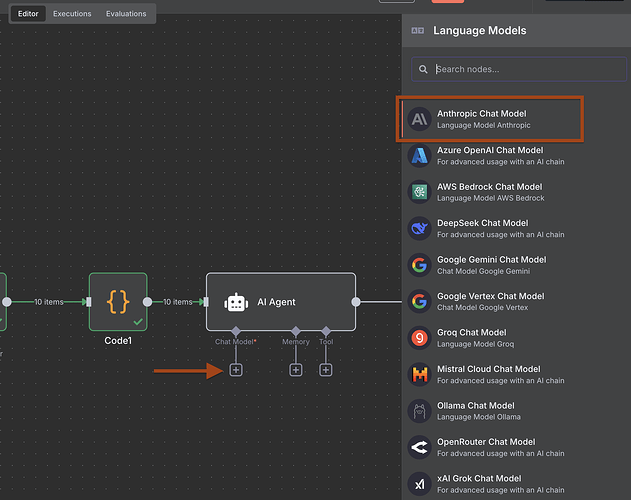Select Groq Chat Model title
The width and height of the screenshot is (631, 500).
[x=472, y=333]
